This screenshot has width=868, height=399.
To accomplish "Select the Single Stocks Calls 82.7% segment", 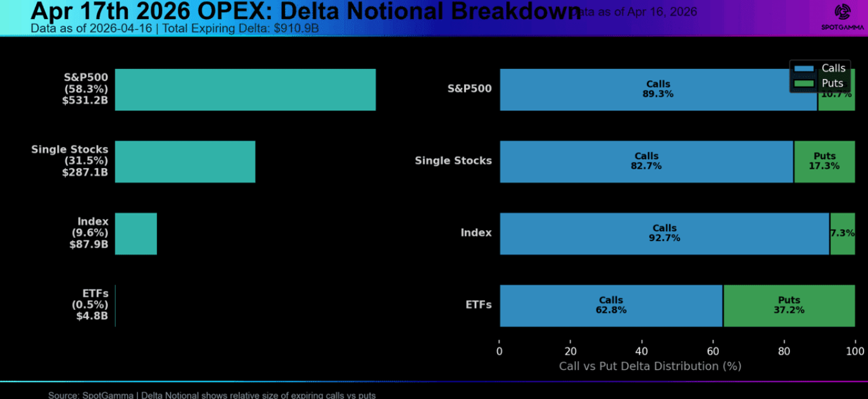I will [x=646, y=162].
